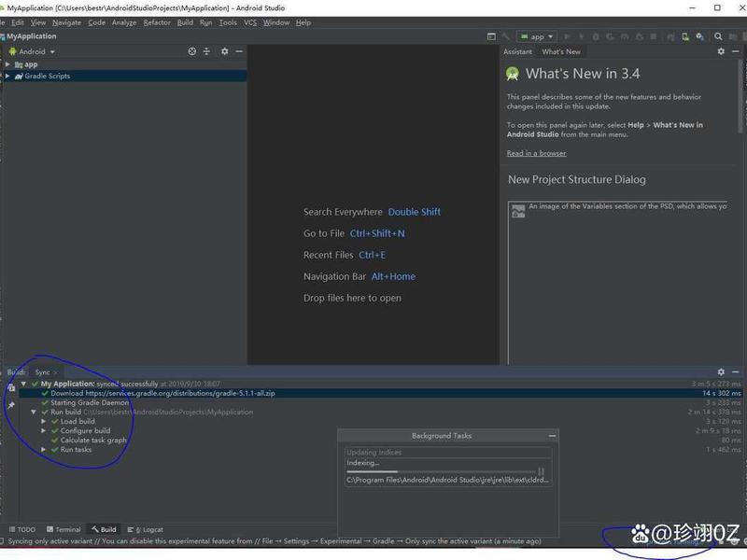Select the Starting Gradle Daemon row
747x560 pixels.
381,403
